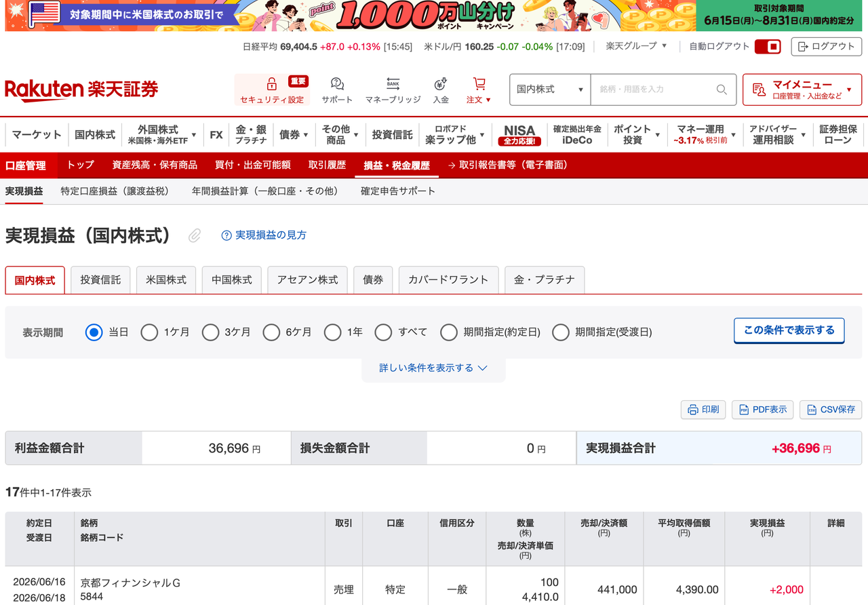This screenshot has width=868, height=605.
Task: Select the 3ケ月 period radio
Action: pyautogui.click(x=210, y=332)
